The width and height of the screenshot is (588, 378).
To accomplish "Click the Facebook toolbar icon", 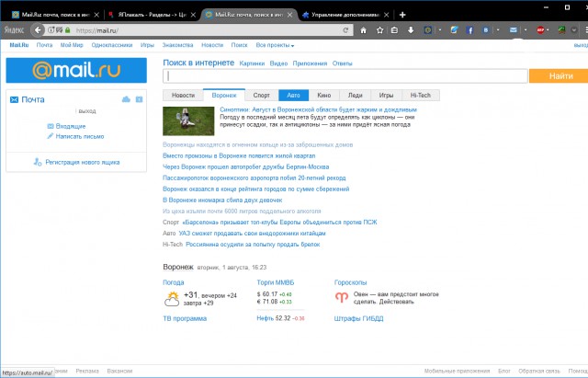I will pos(469,30).
